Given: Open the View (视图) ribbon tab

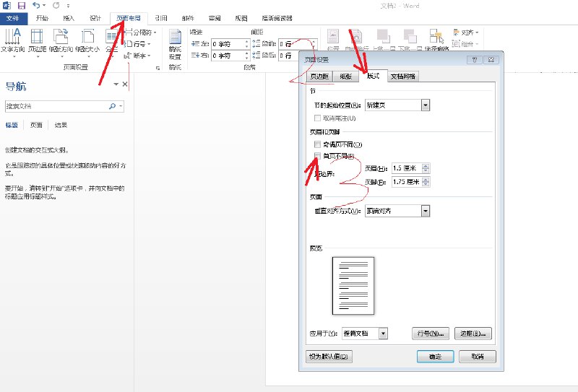Looking at the screenshot, I should [x=241, y=19].
